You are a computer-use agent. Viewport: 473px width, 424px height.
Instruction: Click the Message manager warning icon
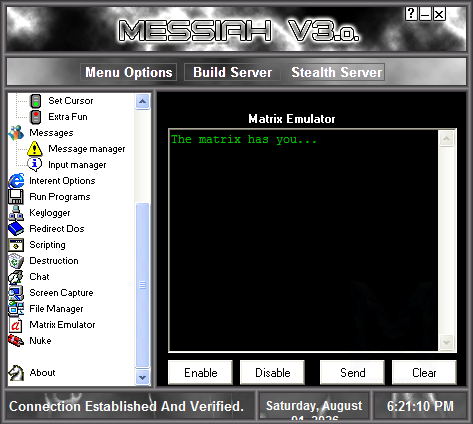pyautogui.click(x=35, y=149)
